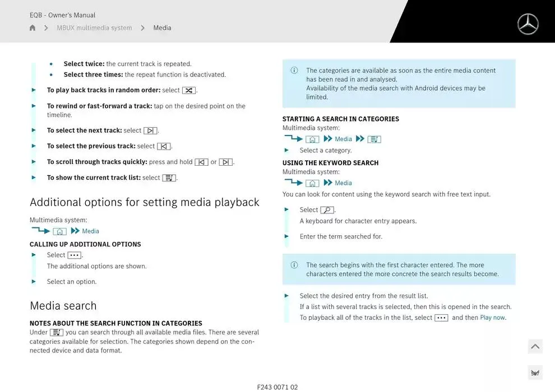Image resolution: width=555 pixels, height=392 pixels.
Task: Open Media link under Additional options heading
Action: click(x=90, y=231)
